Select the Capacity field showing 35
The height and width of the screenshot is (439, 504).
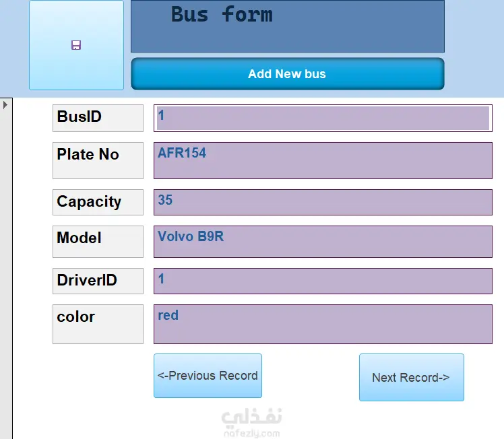pyautogui.click(x=323, y=202)
